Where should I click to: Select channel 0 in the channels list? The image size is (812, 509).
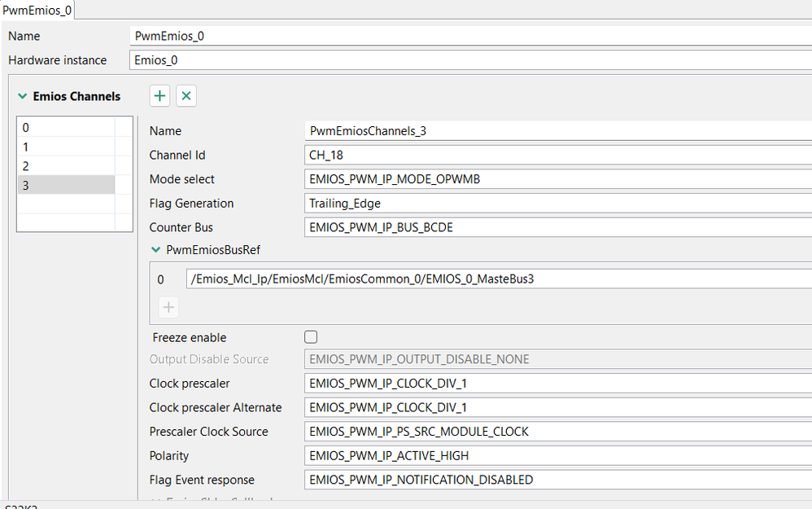(x=65, y=127)
